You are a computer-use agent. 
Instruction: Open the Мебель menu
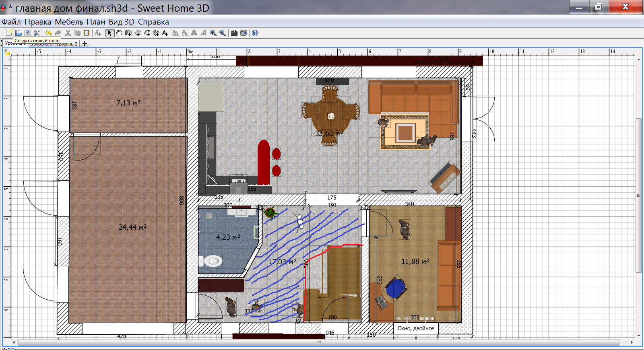69,22
